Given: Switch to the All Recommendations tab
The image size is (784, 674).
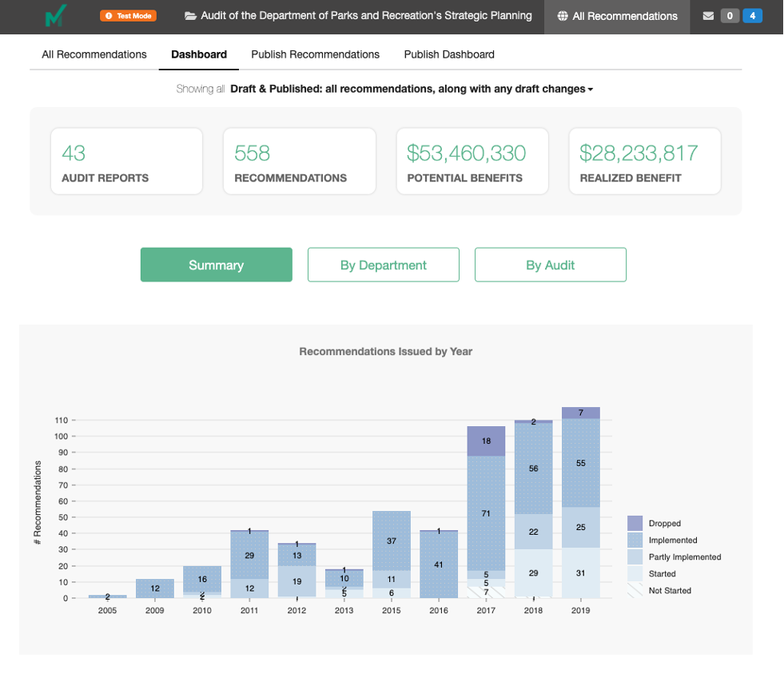Looking at the screenshot, I should point(94,54).
